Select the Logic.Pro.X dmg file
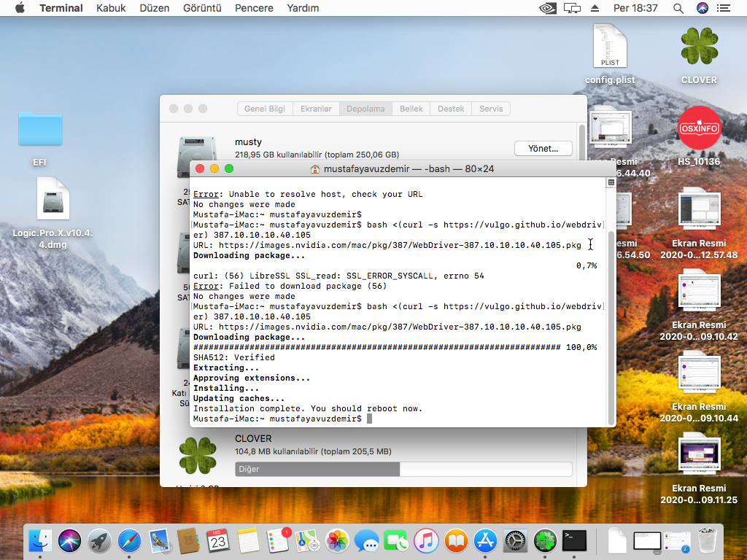 point(53,199)
